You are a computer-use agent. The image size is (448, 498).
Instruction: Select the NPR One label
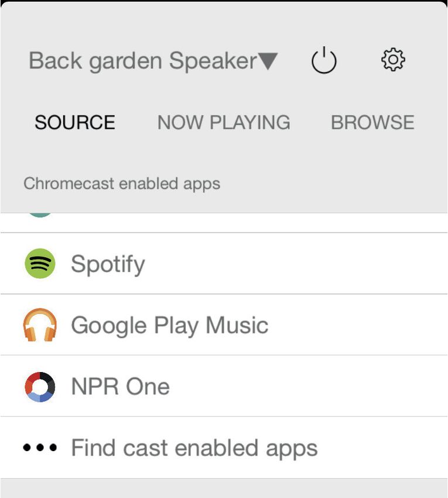[120, 387]
